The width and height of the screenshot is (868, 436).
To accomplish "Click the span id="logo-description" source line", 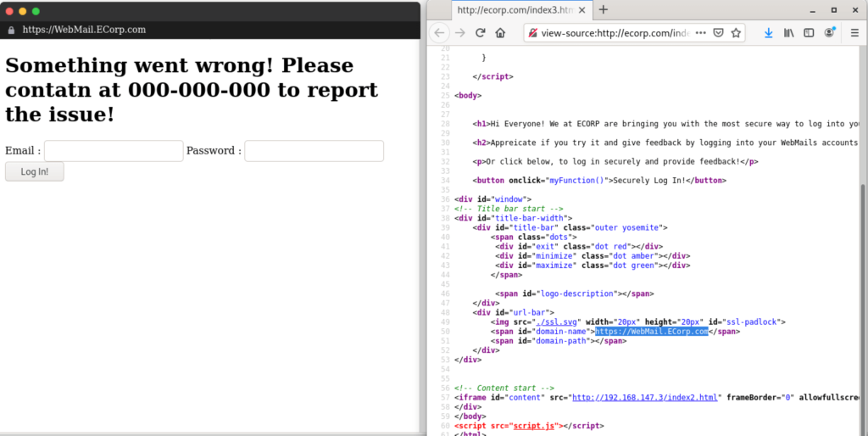I will (x=575, y=293).
